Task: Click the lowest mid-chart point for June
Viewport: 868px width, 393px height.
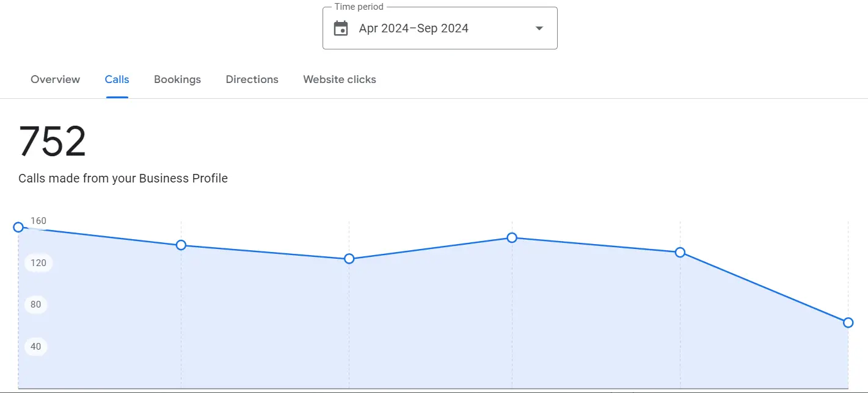Action: pyautogui.click(x=349, y=259)
